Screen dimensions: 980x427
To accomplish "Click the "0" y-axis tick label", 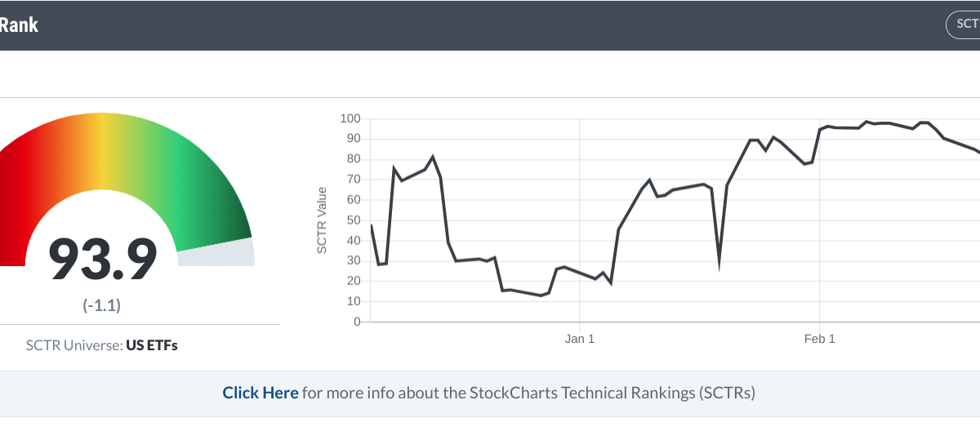I will [357, 322].
